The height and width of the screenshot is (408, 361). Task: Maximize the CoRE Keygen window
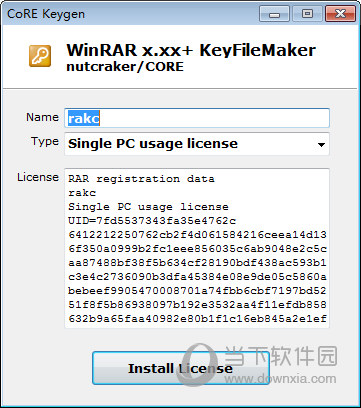click(307, 14)
